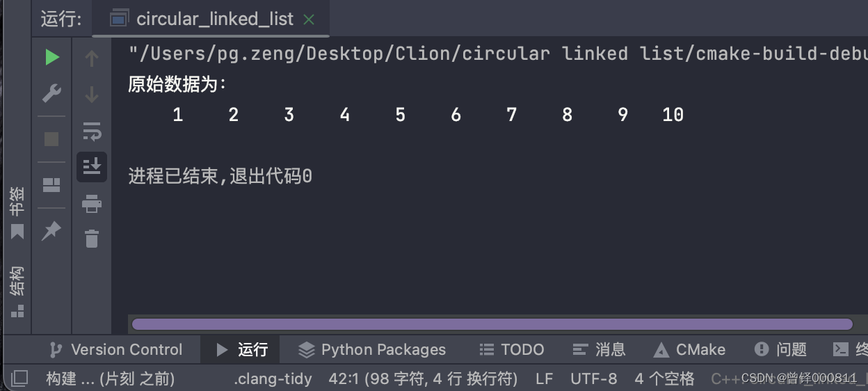Image resolution: width=868 pixels, height=391 pixels.
Task: Print console output with printer icon
Action: [92, 204]
